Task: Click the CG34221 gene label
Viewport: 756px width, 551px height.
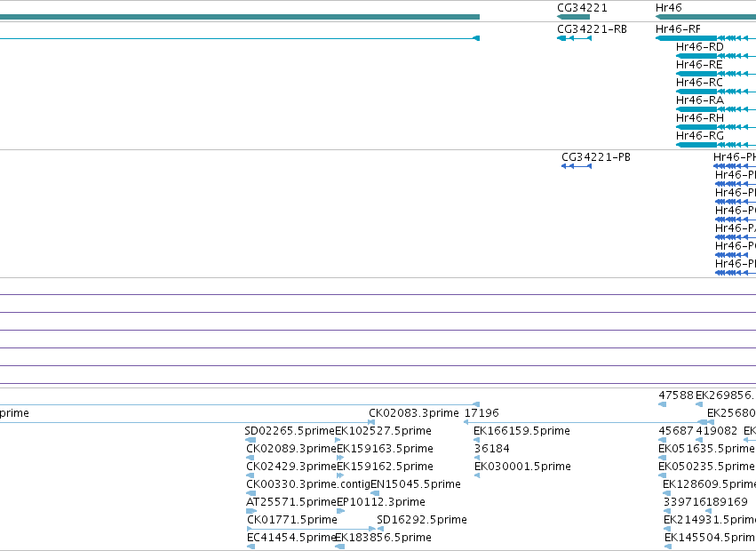Action: pyautogui.click(x=582, y=8)
